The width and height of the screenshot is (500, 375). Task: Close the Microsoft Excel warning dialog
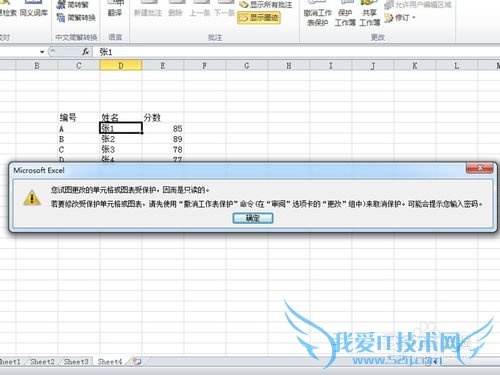(480, 168)
